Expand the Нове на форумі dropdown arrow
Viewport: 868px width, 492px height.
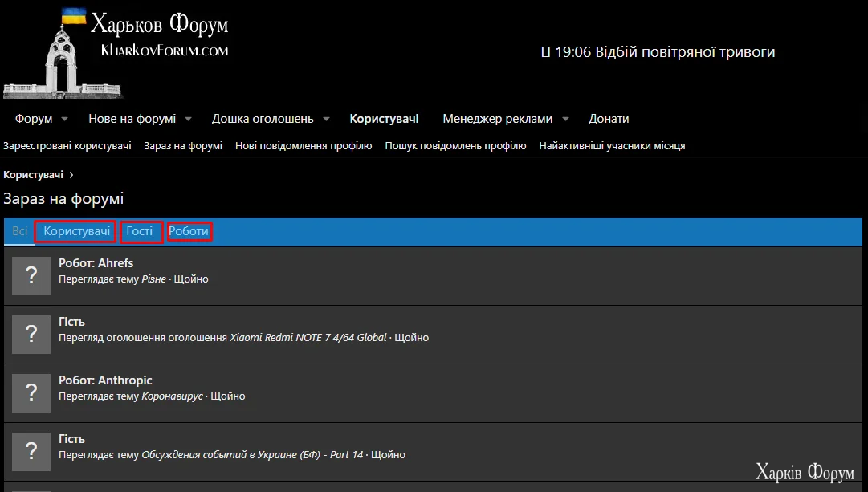pyautogui.click(x=188, y=119)
